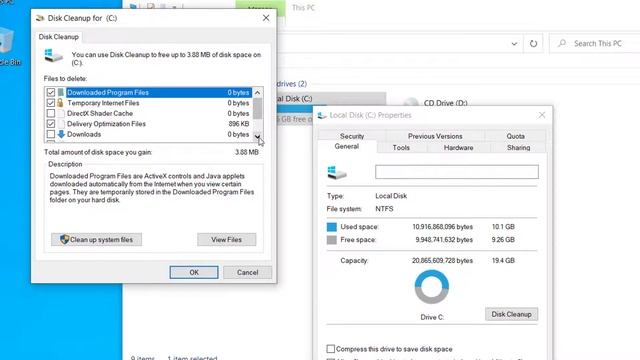640x360 pixels.
Task: Click '10,916,868,096 bytes' used space value
Action: (442, 227)
